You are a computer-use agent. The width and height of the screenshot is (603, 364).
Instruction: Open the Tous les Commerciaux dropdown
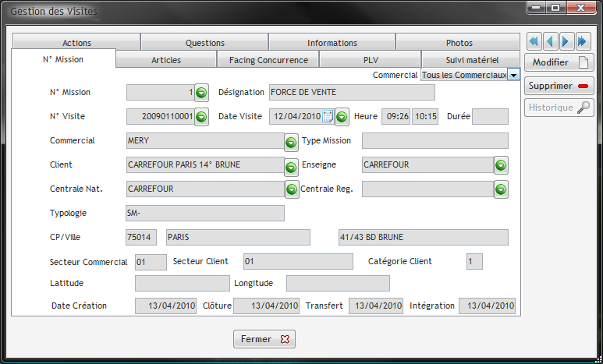coord(513,75)
